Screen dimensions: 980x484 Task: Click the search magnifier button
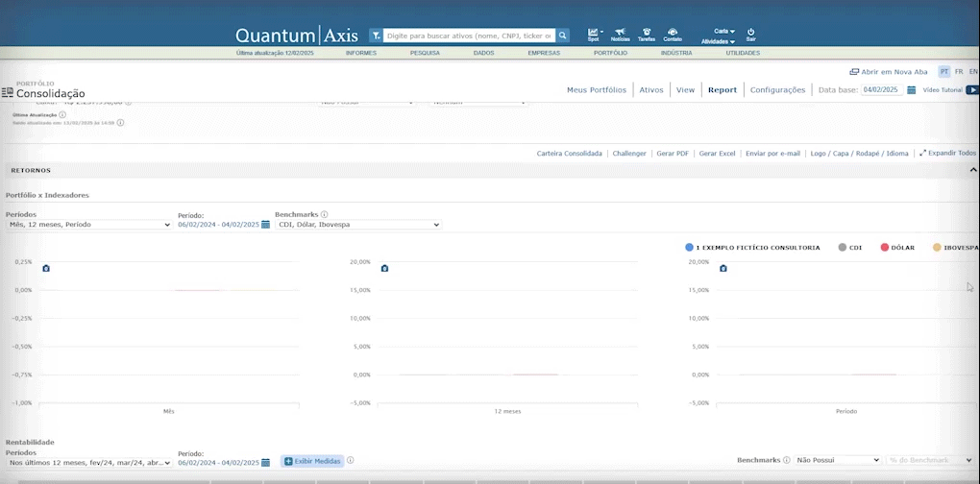pos(563,36)
